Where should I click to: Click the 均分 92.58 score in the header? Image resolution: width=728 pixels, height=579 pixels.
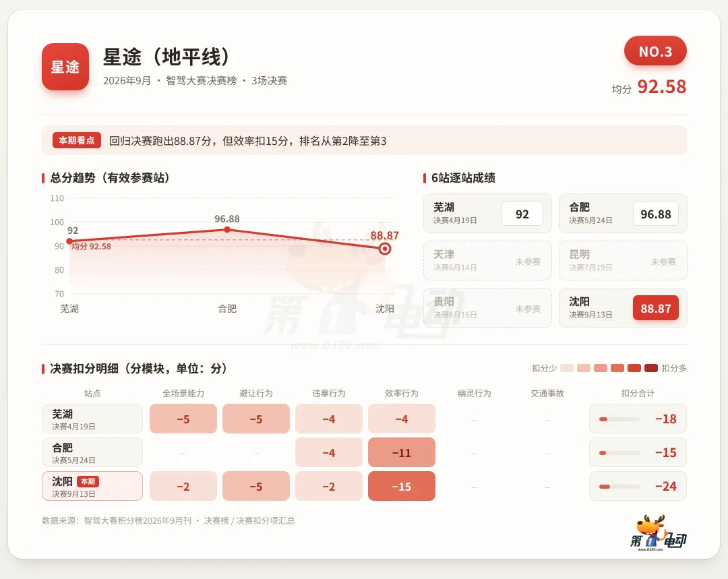(x=648, y=87)
